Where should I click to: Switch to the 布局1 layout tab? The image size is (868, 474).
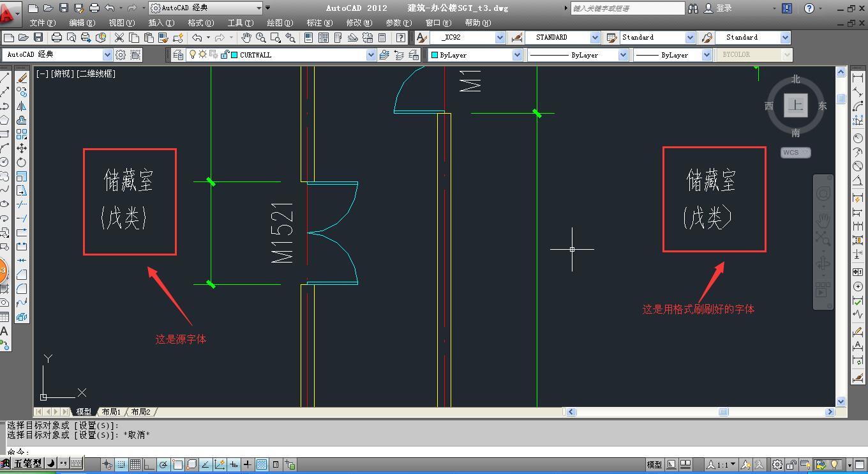(110, 412)
